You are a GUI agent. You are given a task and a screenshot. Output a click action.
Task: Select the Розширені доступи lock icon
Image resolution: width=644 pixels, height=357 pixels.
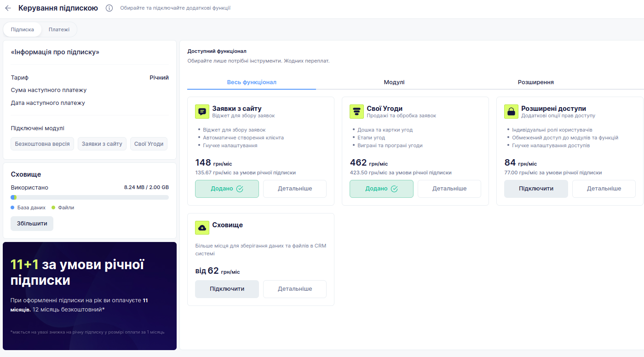pos(511,111)
